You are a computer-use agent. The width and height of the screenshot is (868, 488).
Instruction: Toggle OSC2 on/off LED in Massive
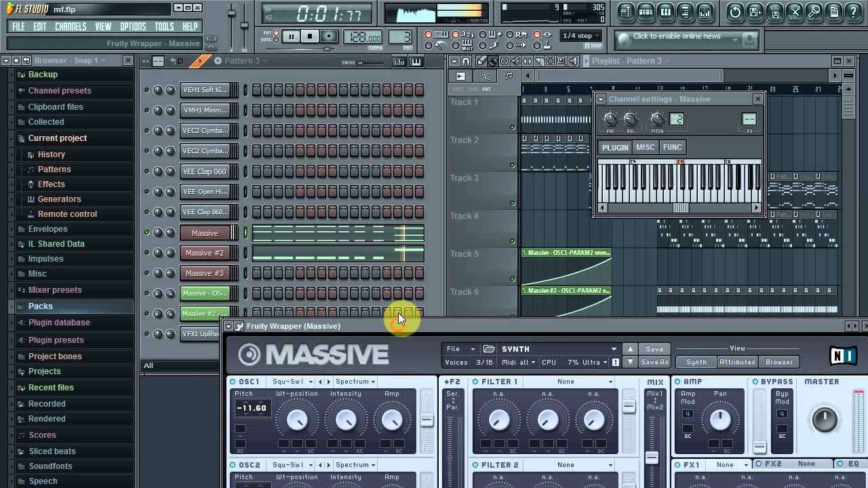233,465
